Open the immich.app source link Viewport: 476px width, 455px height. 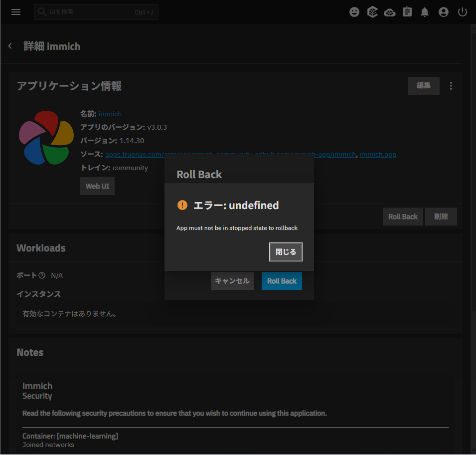point(378,154)
